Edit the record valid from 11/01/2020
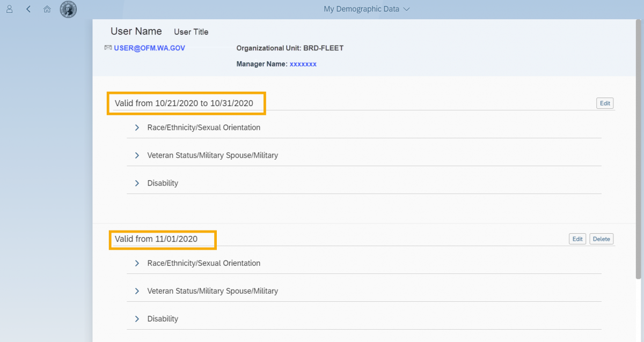 (577, 239)
